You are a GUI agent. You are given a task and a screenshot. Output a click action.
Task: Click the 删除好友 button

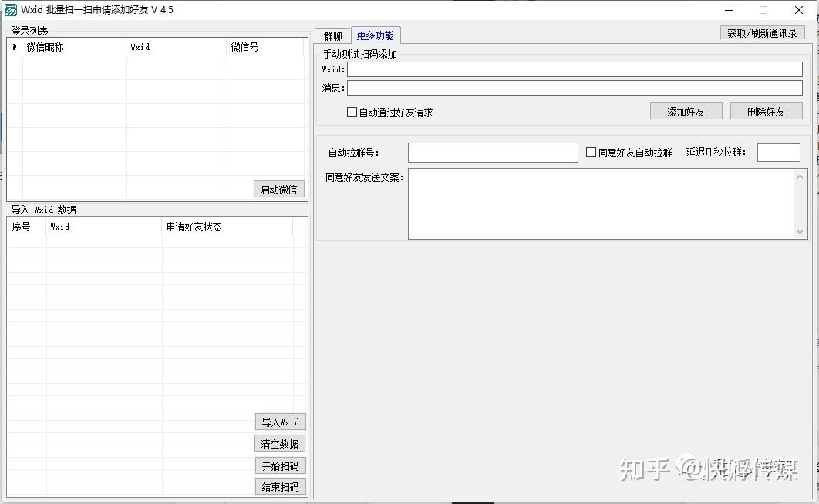[767, 112]
